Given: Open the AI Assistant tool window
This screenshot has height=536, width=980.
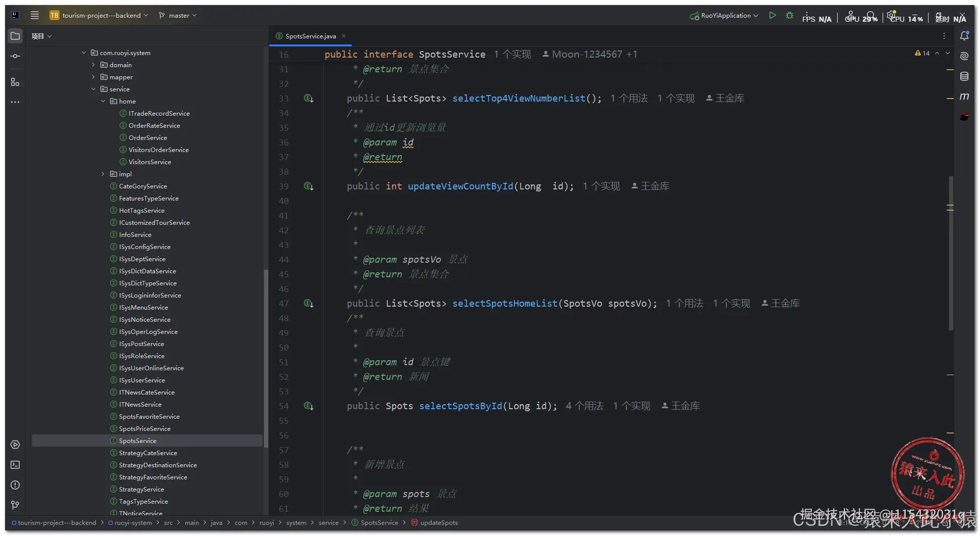Looking at the screenshot, I should (x=964, y=56).
